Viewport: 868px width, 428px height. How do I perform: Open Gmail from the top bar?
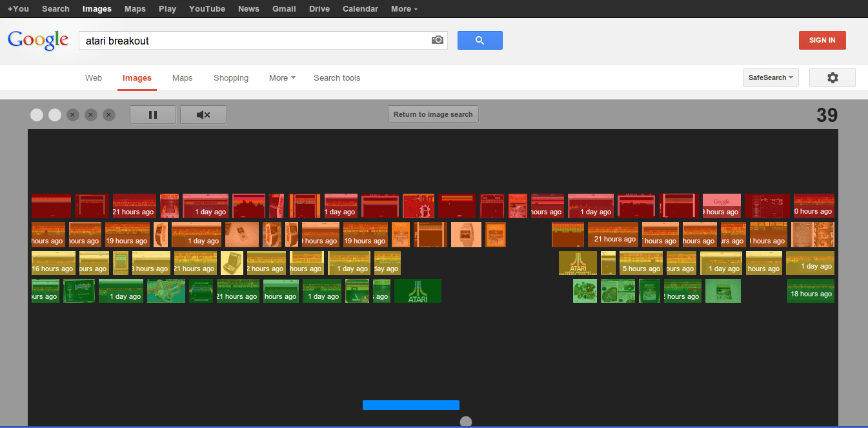[284, 9]
